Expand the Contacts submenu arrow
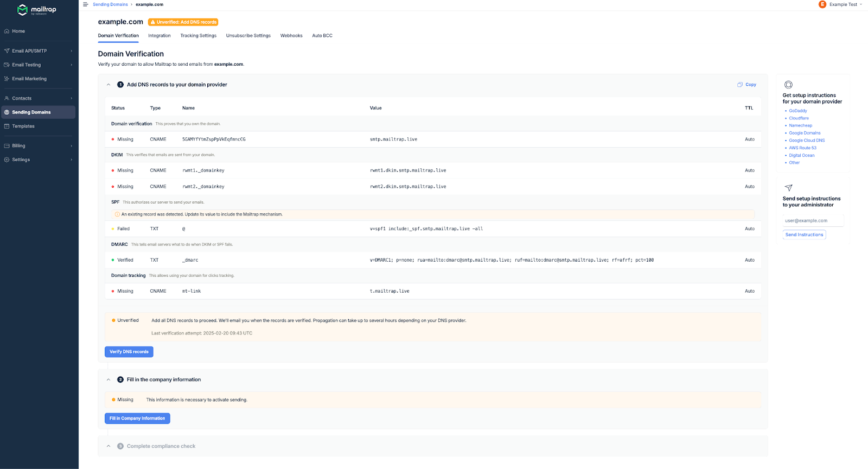 tap(72, 98)
